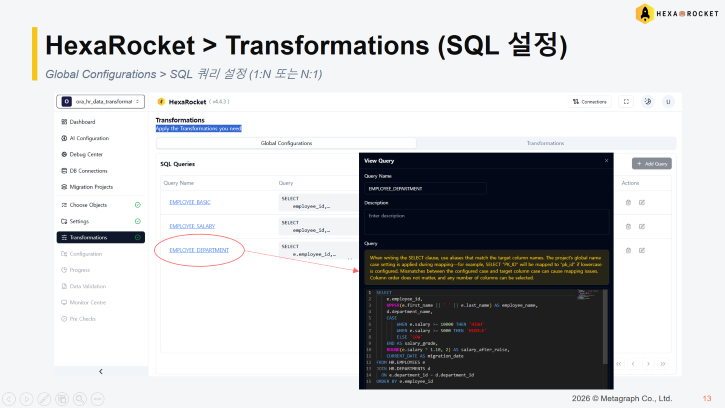
Task: Click the green check next to Transformations
Action: point(138,237)
